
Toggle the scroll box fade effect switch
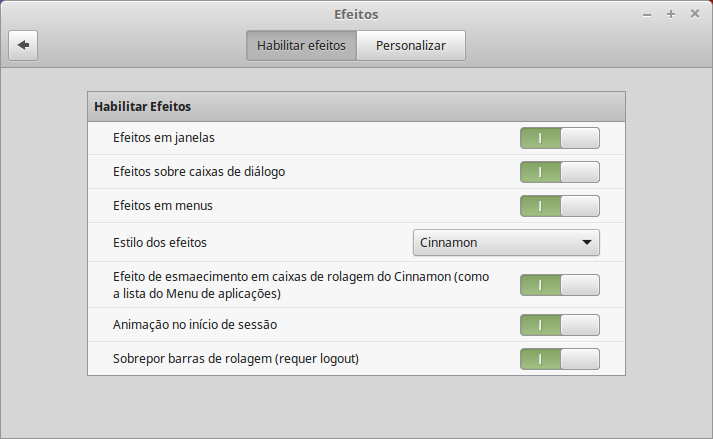click(x=559, y=285)
